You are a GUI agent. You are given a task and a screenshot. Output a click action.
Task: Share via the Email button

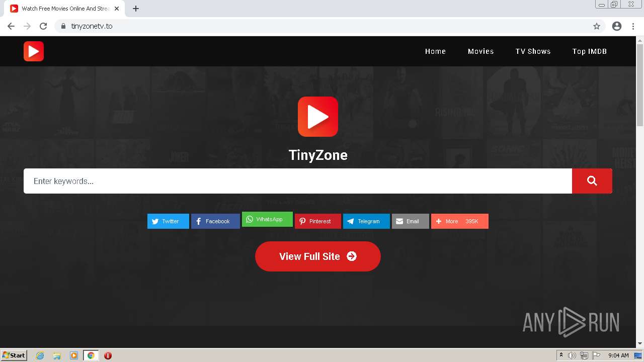(411, 221)
